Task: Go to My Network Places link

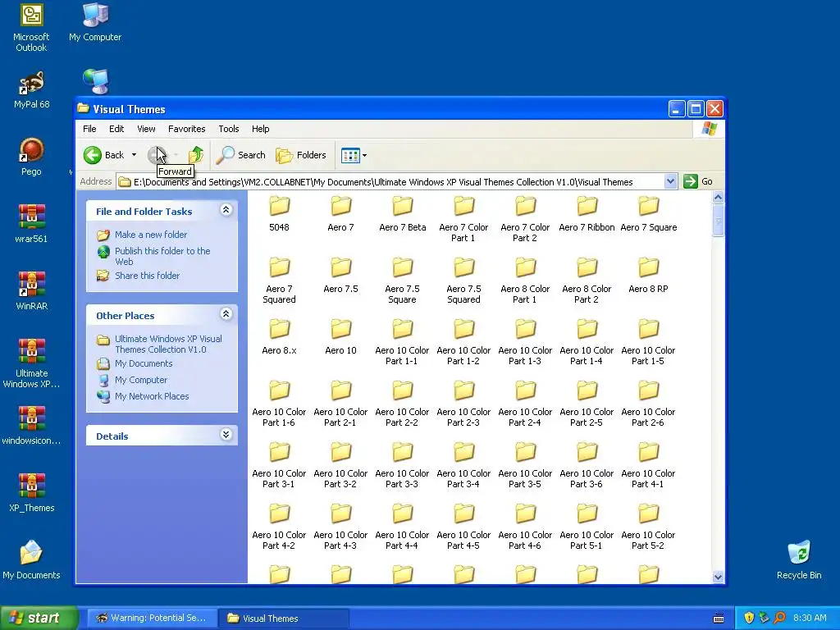Action: pyautogui.click(x=152, y=397)
